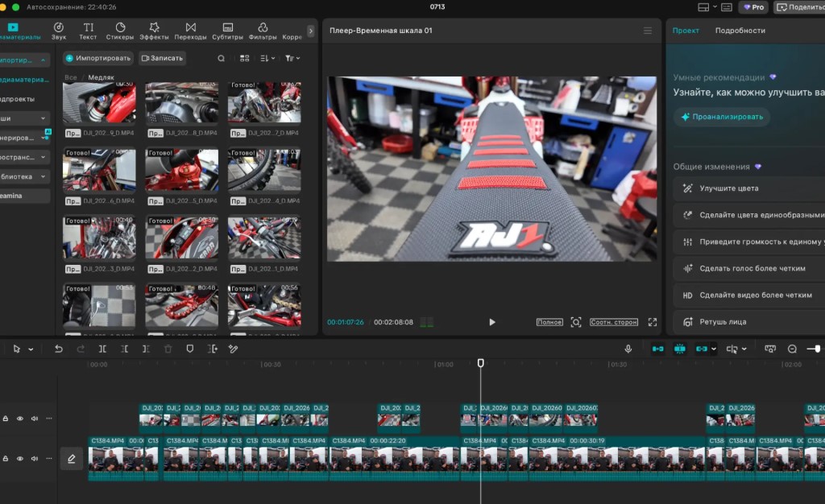Show more tool tabs with the arrow
The image size is (825, 504).
(310, 31)
